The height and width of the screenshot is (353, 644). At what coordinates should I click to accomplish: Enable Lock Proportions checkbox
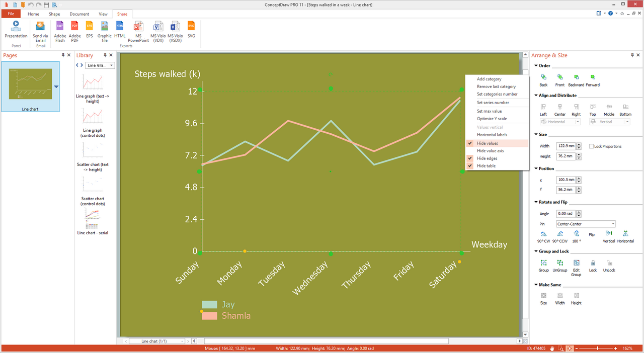tap(592, 146)
